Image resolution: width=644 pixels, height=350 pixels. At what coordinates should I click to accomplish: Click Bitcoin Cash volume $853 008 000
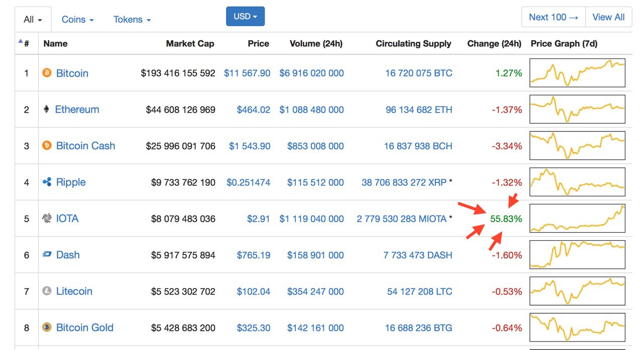(x=315, y=146)
